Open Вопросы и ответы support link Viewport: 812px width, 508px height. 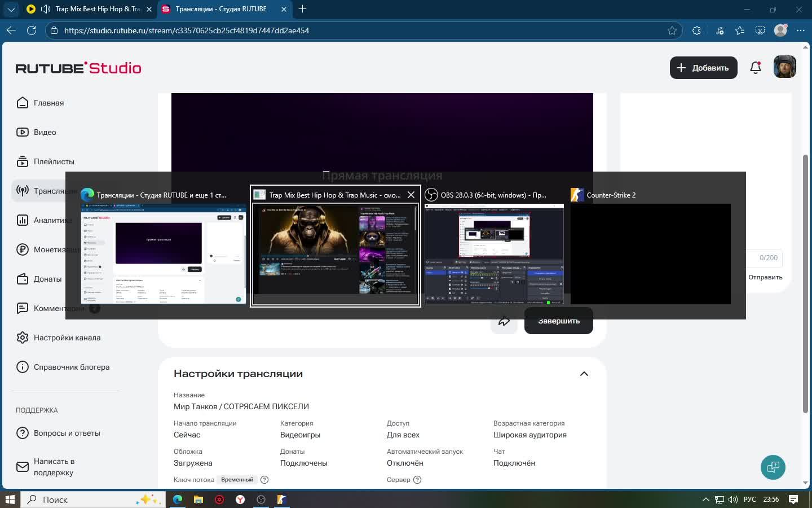point(67,433)
